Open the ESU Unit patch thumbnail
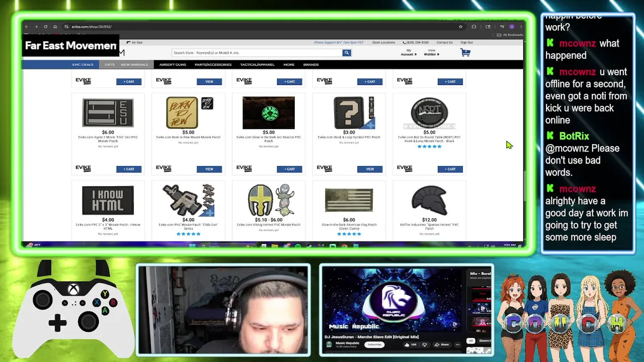644x362 pixels. pyautogui.click(x=108, y=113)
